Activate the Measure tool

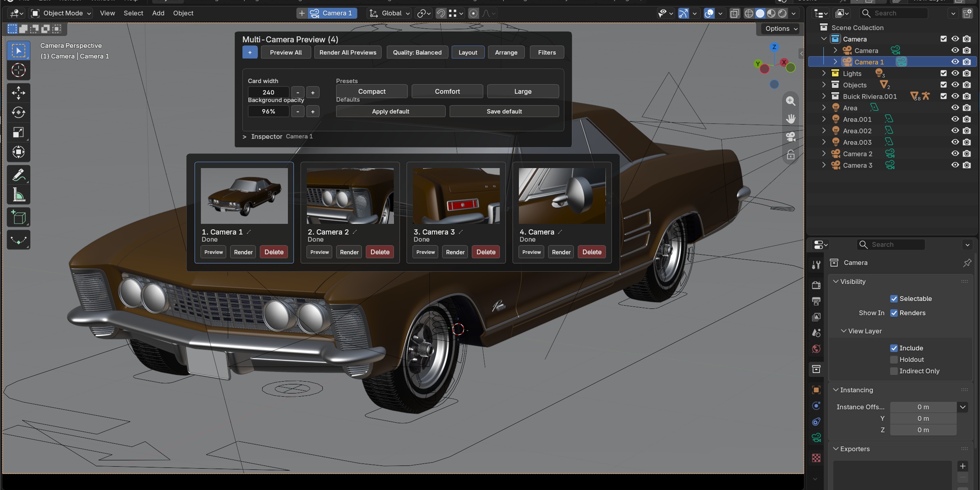(x=18, y=195)
